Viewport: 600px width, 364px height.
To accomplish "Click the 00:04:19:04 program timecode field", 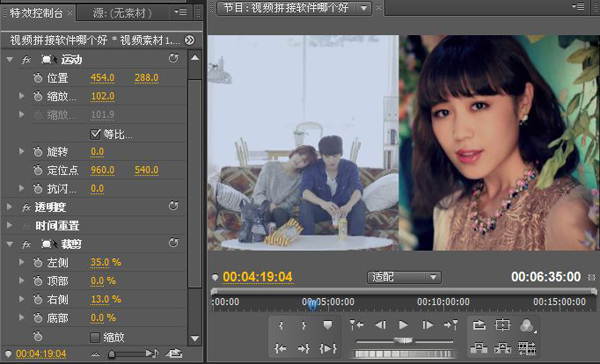I will coord(258,277).
